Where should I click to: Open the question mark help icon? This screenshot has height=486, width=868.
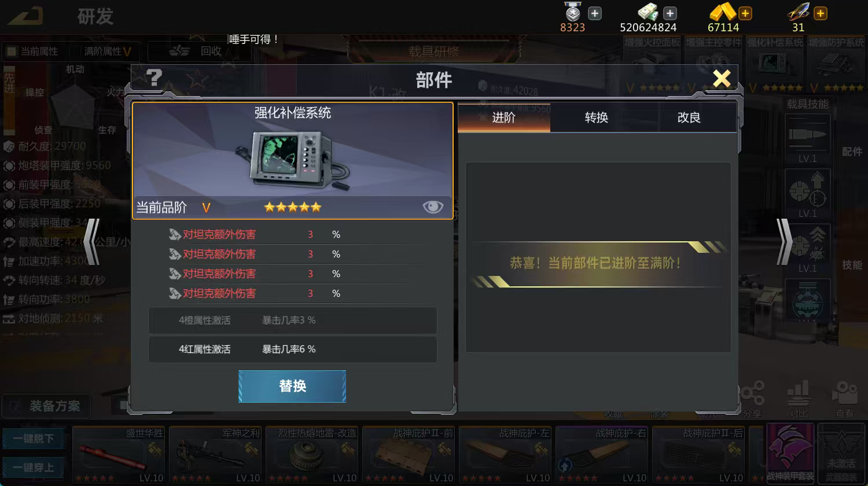click(x=154, y=78)
